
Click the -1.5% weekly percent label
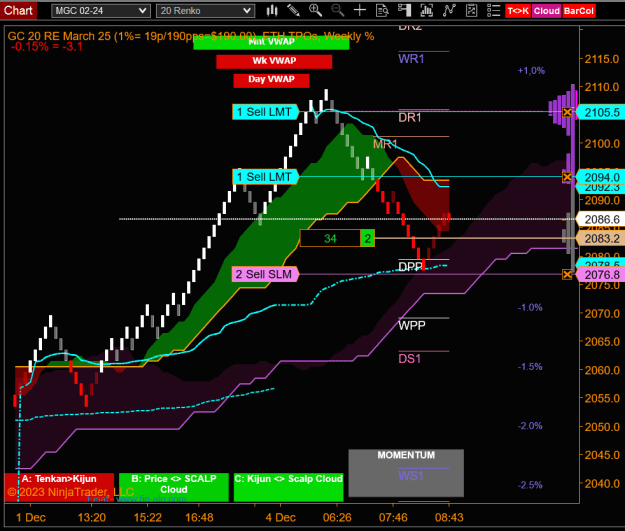click(530, 367)
